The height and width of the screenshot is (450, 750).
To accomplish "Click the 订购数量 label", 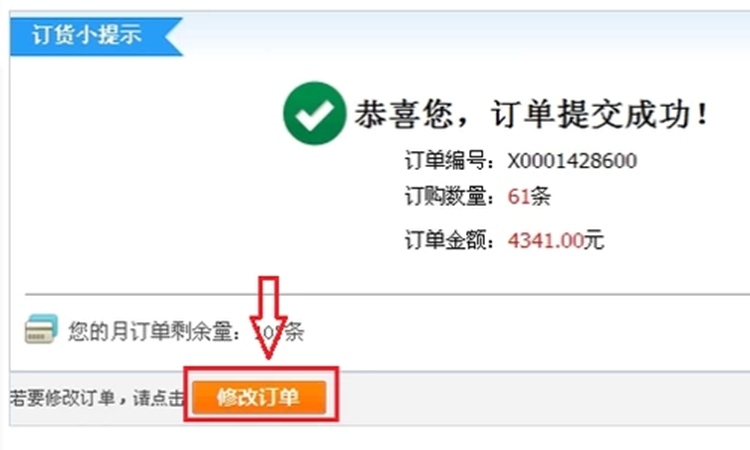I will point(450,196).
